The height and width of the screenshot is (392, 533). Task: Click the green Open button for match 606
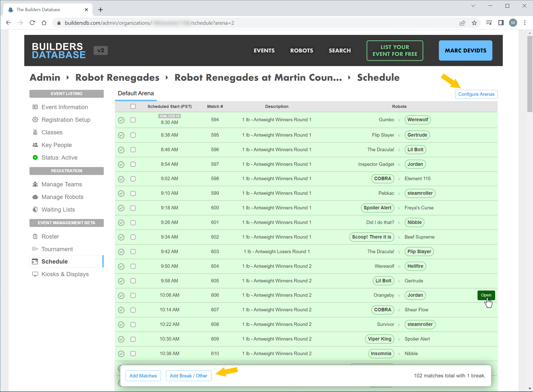click(486, 295)
